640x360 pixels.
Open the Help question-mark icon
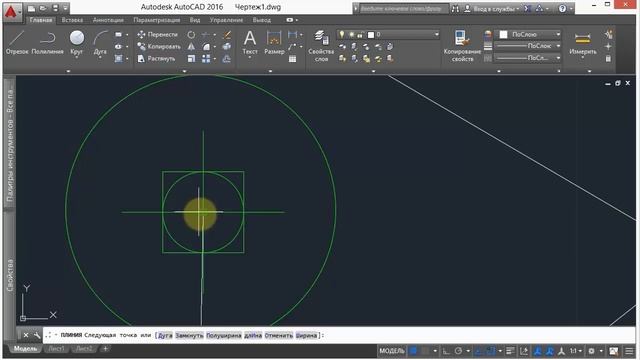click(562, 8)
